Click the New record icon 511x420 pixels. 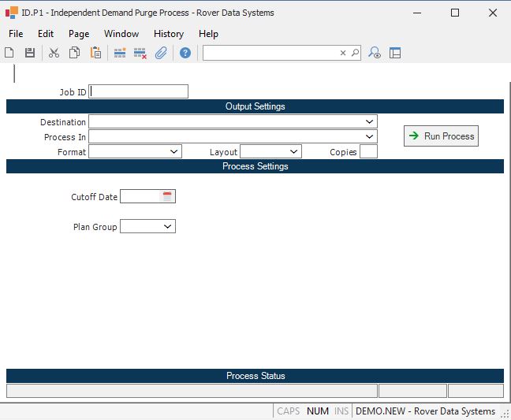pos(9,53)
